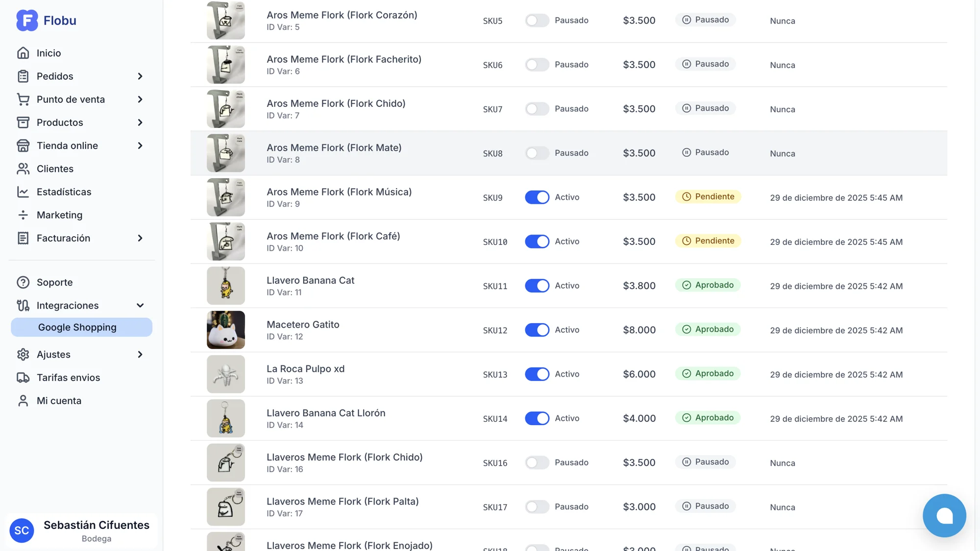Image resolution: width=980 pixels, height=551 pixels.
Task: Click the Marketing sidebar icon
Action: point(23,215)
